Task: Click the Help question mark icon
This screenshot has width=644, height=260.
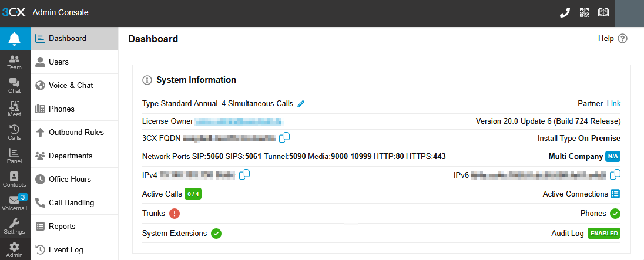Action: (623, 39)
